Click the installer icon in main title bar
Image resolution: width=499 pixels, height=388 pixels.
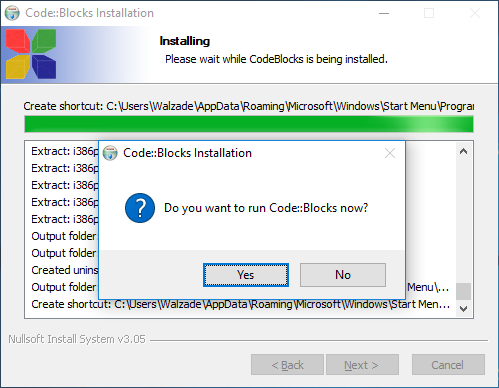(x=12, y=13)
